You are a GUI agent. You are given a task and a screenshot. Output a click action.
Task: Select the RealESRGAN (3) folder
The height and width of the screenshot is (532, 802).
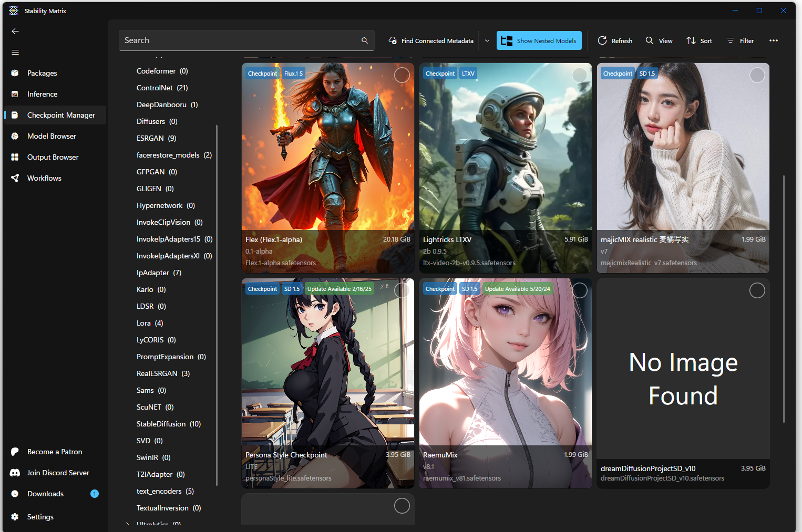coord(163,373)
